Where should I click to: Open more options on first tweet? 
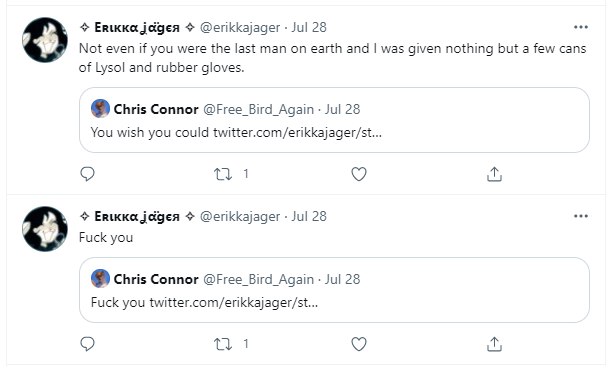(581, 27)
